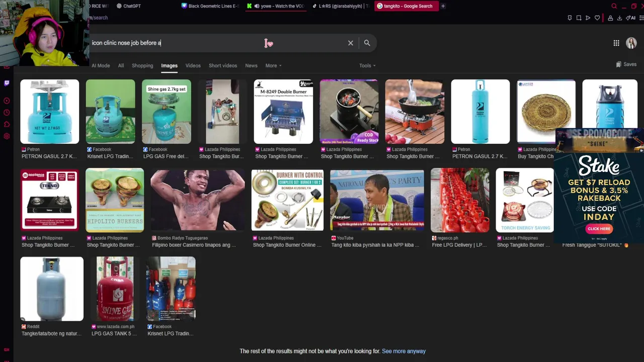Open tall blue Petron Gasul cylinder thumbnail

point(480,112)
